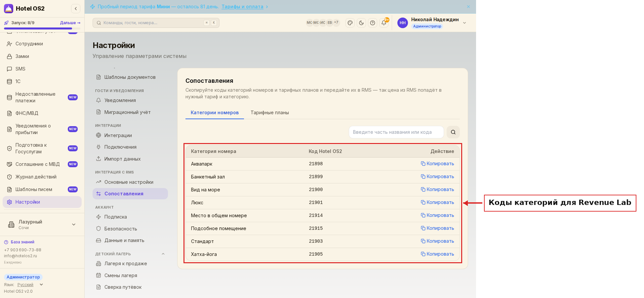
Task: Open Безопасность in account settings
Action: tap(130, 229)
